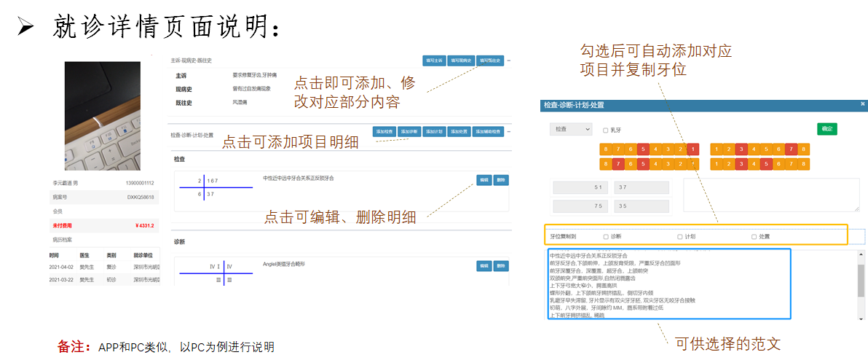Click the tooth position field showing 5 1
Screen dimensions: 868x363
pyautogui.click(x=580, y=187)
